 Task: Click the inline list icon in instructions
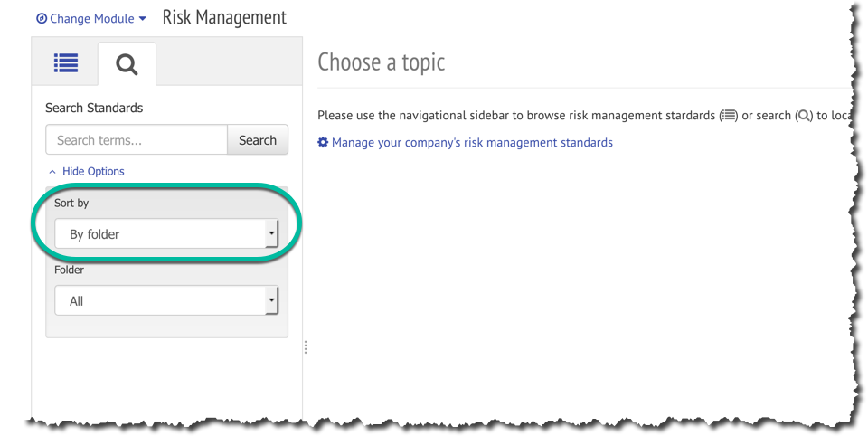[x=729, y=116]
